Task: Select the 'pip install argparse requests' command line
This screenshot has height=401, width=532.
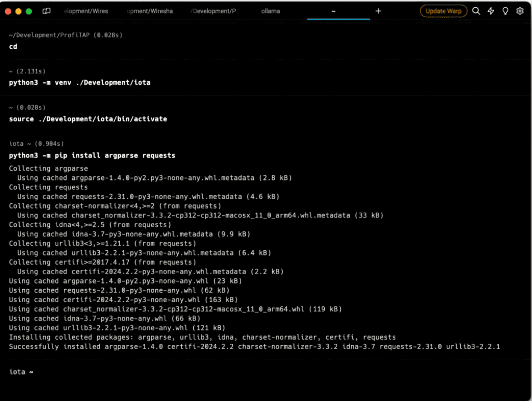Action: (x=92, y=156)
